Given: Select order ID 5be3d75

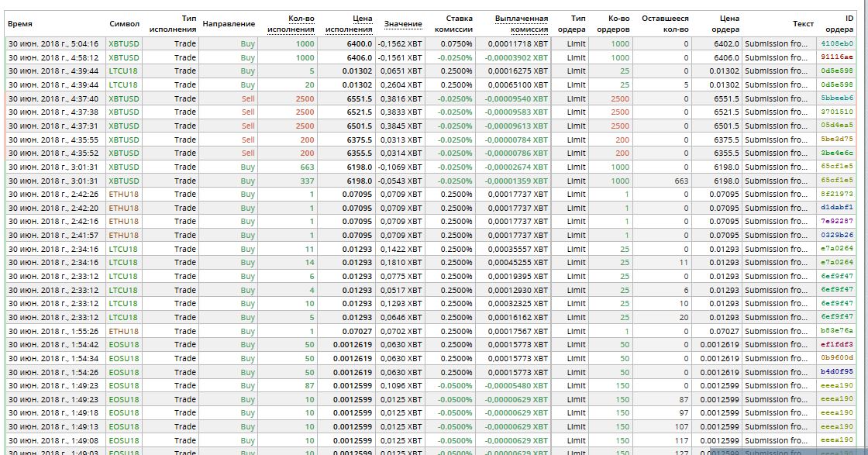Looking at the screenshot, I should coord(837,140).
